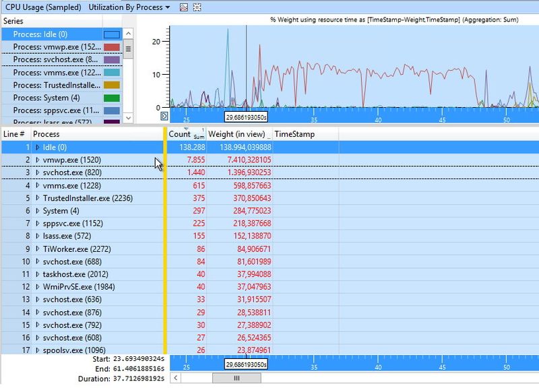Open the Utilization By Process preset dropdown

tap(129, 7)
